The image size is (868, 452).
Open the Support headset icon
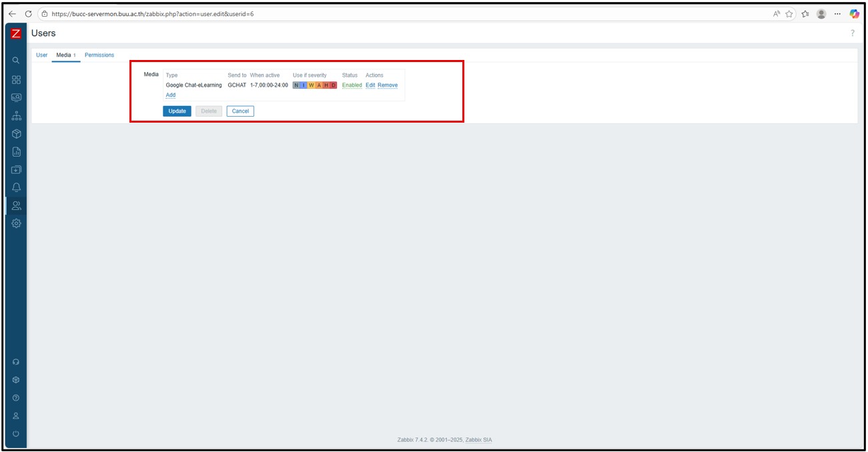16,362
